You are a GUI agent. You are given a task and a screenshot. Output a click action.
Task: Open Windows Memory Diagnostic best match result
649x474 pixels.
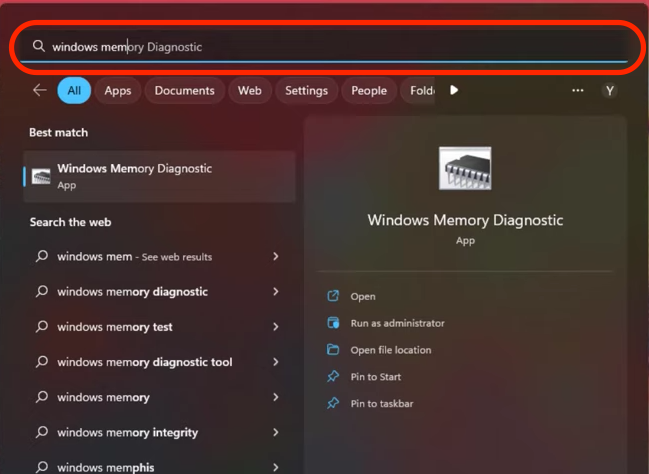tap(159, 176)
